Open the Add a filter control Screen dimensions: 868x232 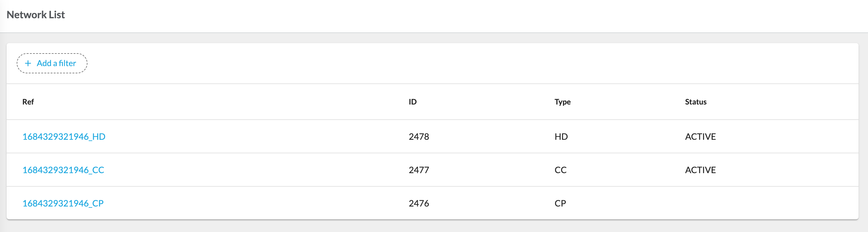[x=52, y=63]
